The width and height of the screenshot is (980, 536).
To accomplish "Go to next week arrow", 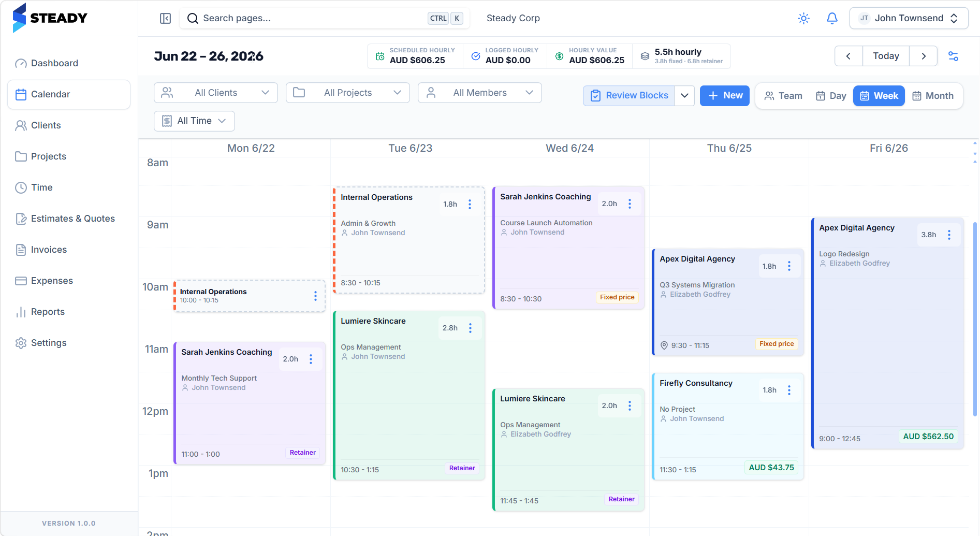I will (x=923, y=56).
